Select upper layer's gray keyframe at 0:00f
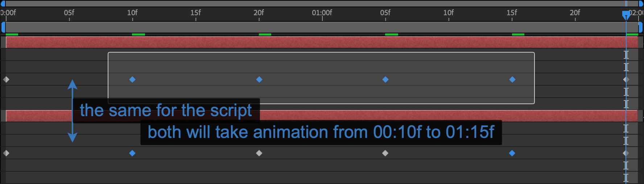This screenshot has width=644, height=184. tap(6, 79)
